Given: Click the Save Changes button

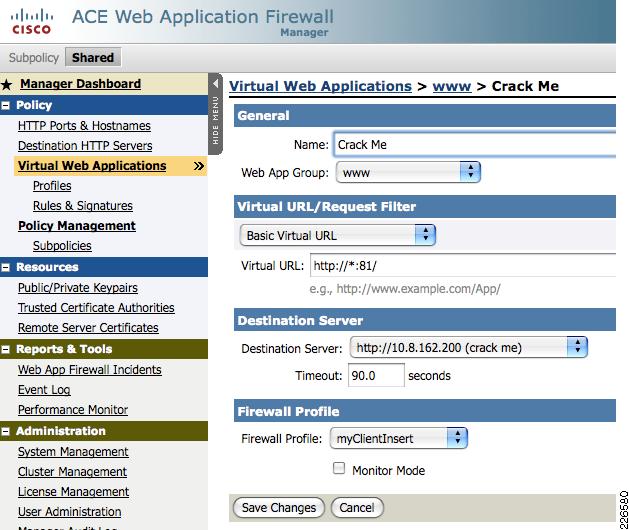Looking at the screenshot, I should [x=279, y=508].
